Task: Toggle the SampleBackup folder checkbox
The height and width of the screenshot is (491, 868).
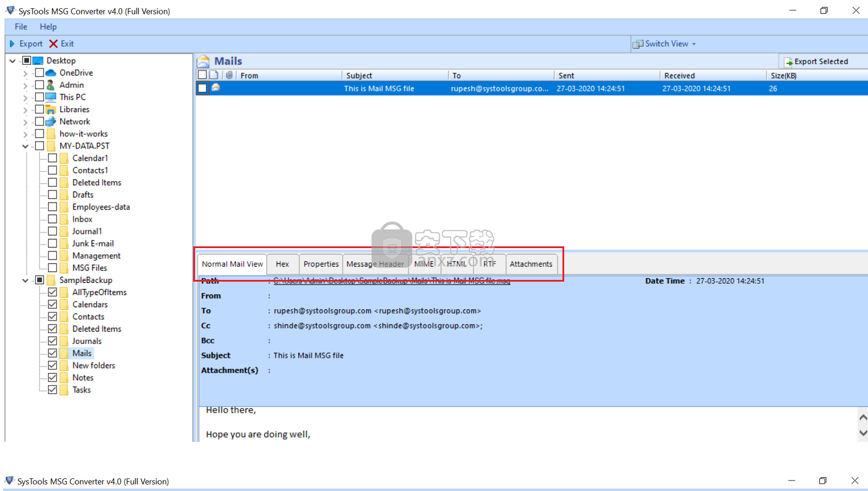Action: point(39,280)
